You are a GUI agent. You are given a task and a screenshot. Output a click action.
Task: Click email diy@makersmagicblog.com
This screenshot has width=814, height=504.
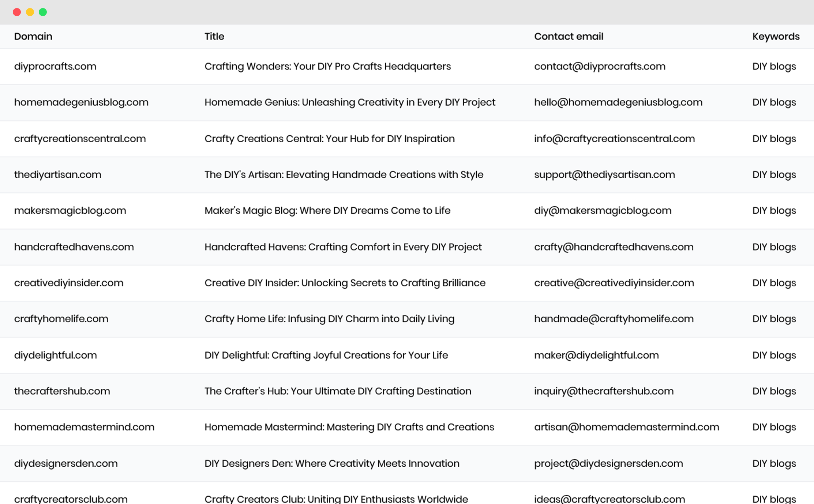coord(603,211)
